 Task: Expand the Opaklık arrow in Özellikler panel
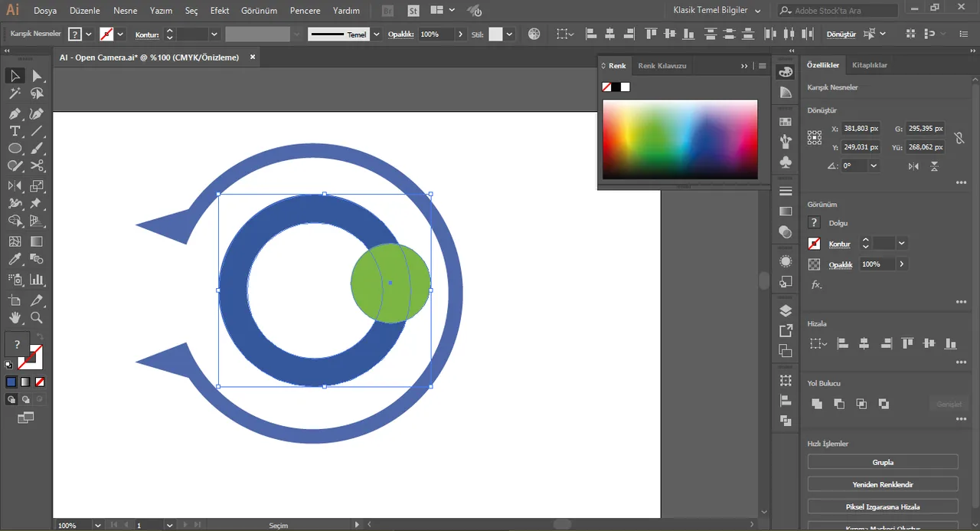(902, 264)
